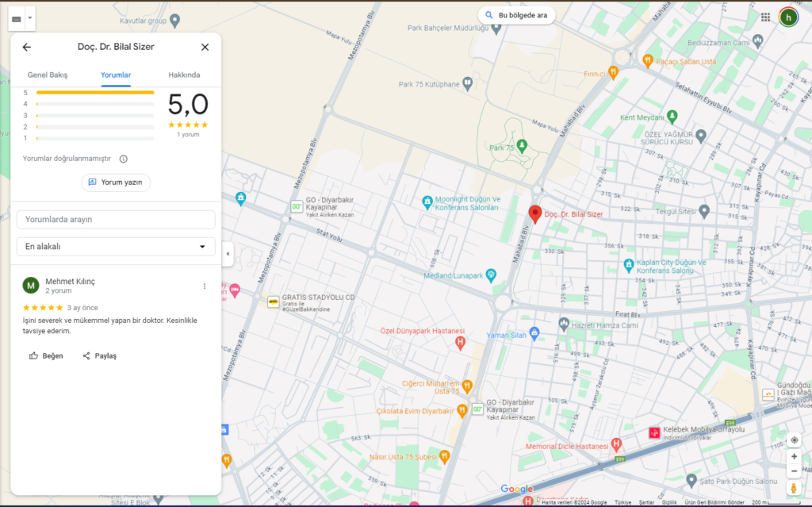Screen dimensions: 812x507
Task: Zoom in with the plus button
Action: click(794, 457)
